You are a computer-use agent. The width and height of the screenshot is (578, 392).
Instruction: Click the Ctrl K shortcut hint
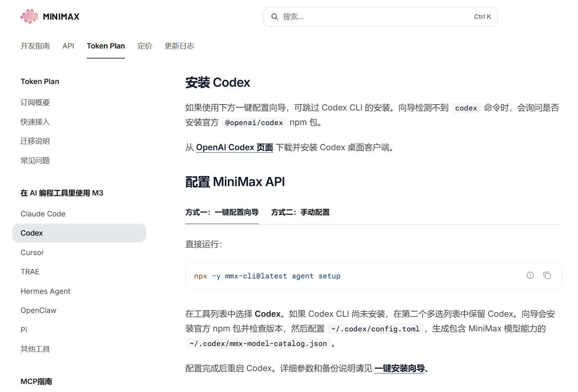[x=482, y=17]
